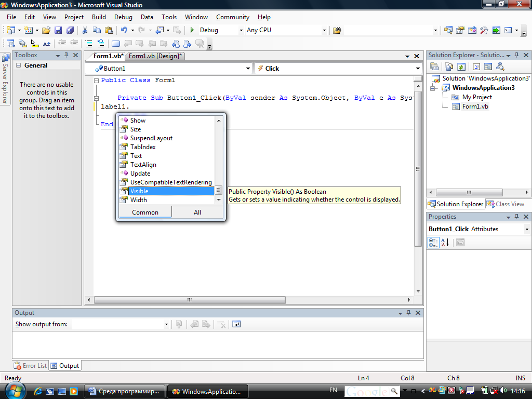Viewport: 532px width, 399px height.
Task: Toggle a bookmark with the blue rectangle icon
Action: pos(116,44)
